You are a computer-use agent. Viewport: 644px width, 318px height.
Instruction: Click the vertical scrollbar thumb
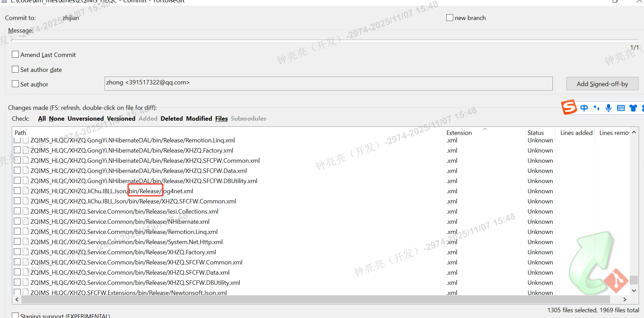click(634, 280)
